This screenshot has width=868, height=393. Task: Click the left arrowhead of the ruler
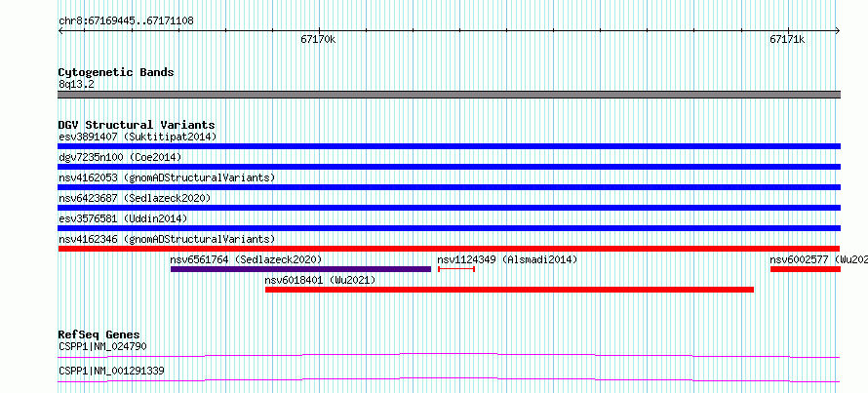coord(60,30)
